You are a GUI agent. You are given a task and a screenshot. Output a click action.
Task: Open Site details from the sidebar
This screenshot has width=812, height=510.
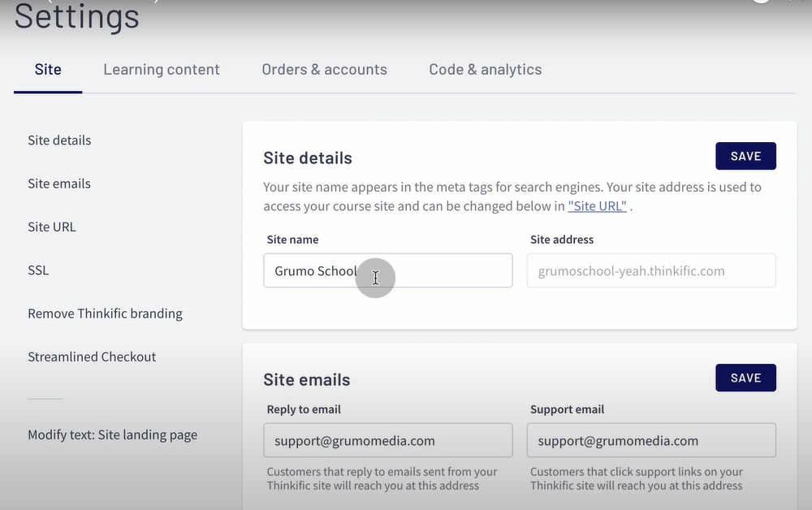pos(58,140)
